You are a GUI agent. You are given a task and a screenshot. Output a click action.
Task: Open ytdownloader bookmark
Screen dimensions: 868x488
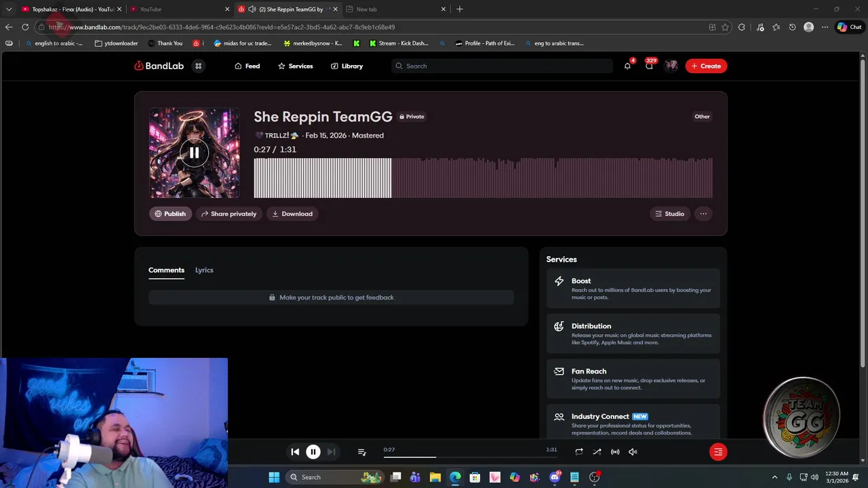[116, 43]
